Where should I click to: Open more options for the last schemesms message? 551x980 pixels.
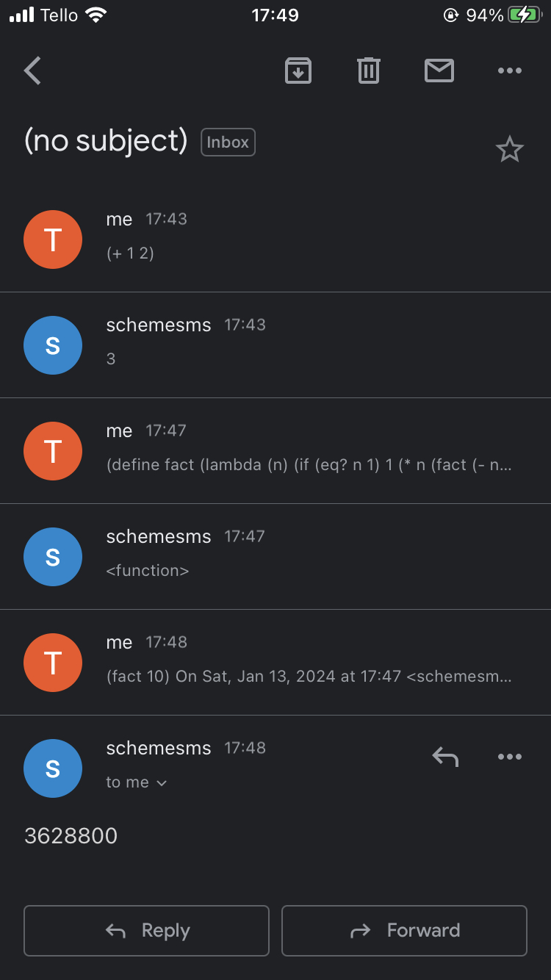(509, 756)
